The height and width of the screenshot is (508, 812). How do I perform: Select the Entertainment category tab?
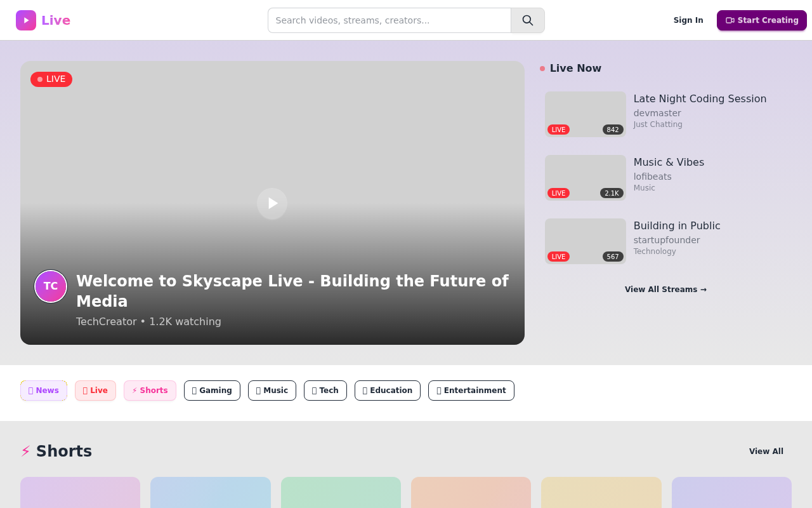coord(471,391)
